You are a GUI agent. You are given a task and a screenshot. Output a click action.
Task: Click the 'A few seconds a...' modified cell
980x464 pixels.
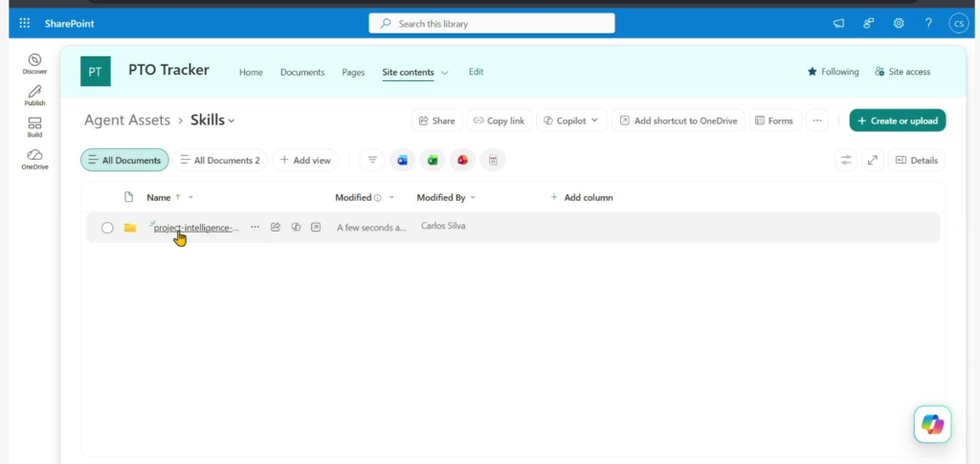[x=371, y=228]
